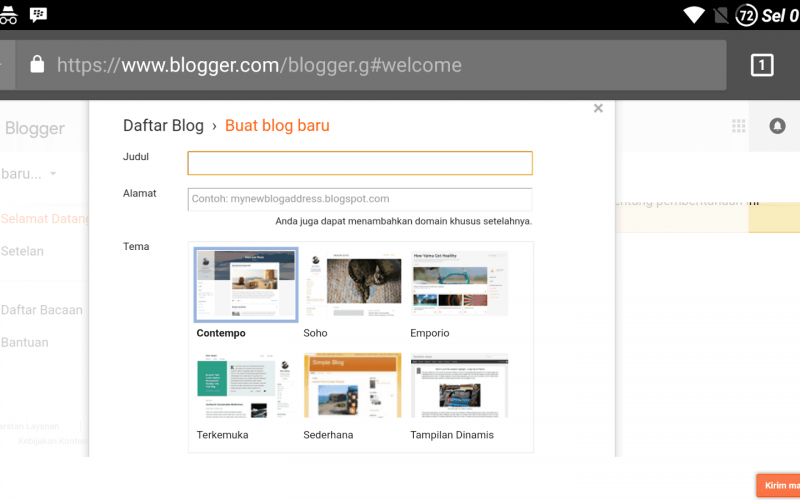Focus the Judul title input field
The image size is (800, 500).
pyautogui.click(x=360, y=163)
